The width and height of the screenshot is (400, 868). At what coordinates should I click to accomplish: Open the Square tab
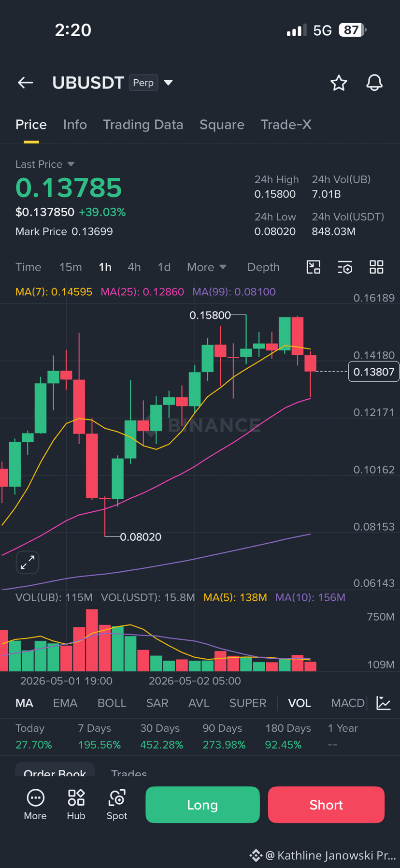222,125
